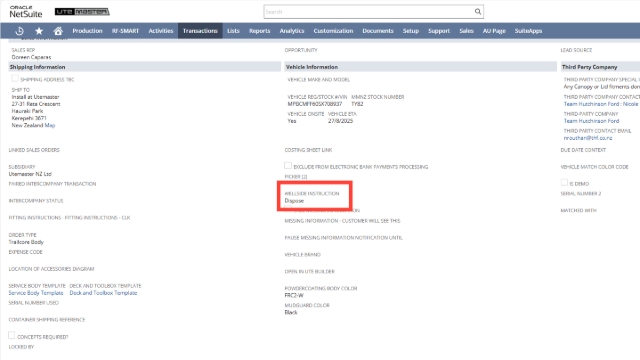Screen dimensions: 640x360
Task: Open the Reports menu
Action: pos(260,31)
